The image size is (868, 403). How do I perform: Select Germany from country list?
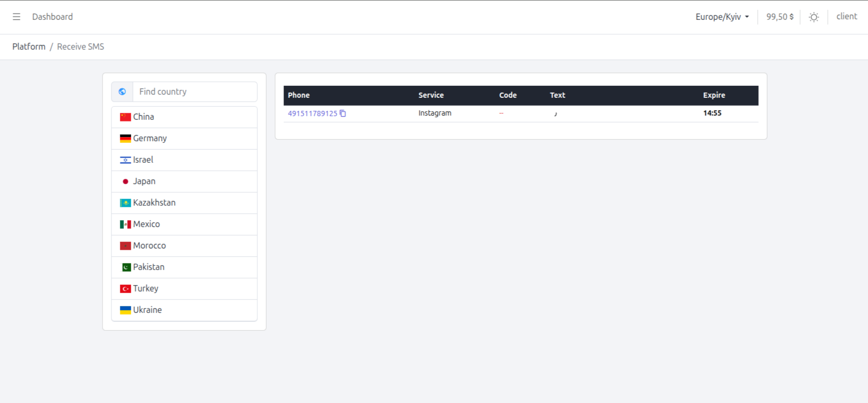click(150, 139)
